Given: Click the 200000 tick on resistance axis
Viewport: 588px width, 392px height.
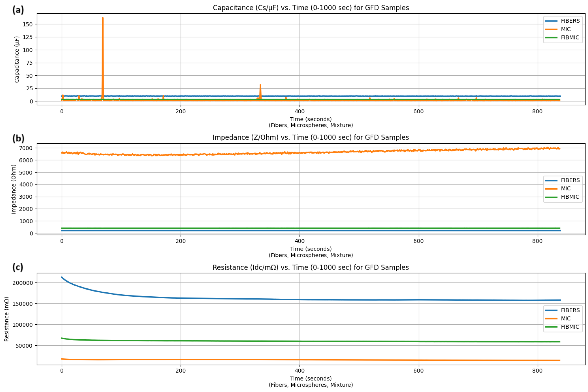Looking at the screenshot, I should tap(22, 283).
